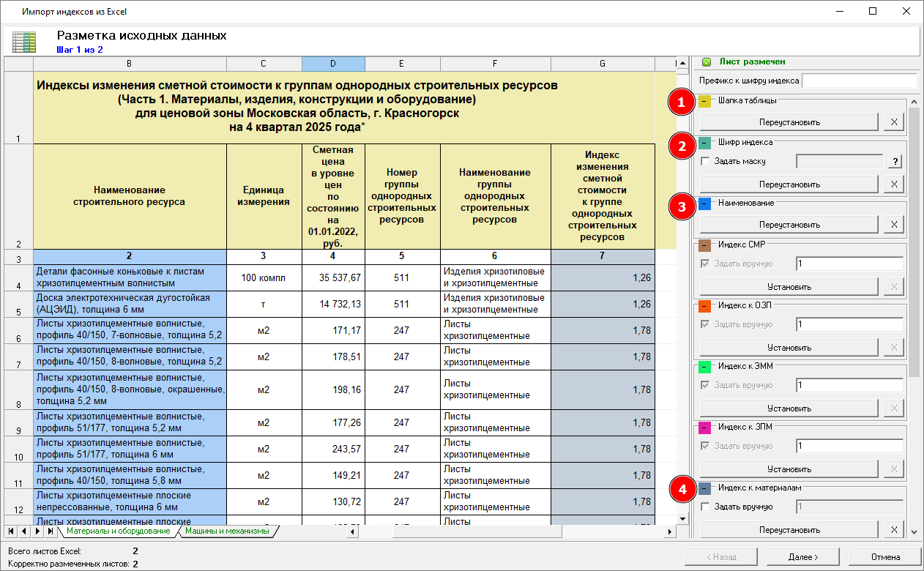Jump to first sheet with navigation arrow

tap(12, 531)
